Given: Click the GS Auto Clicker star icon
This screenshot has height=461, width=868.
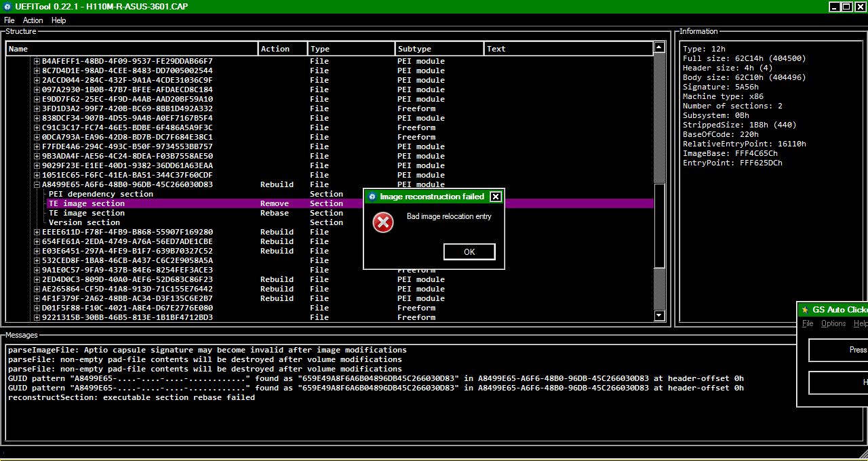Looking at the screenshot, I should tap(805, 310).
